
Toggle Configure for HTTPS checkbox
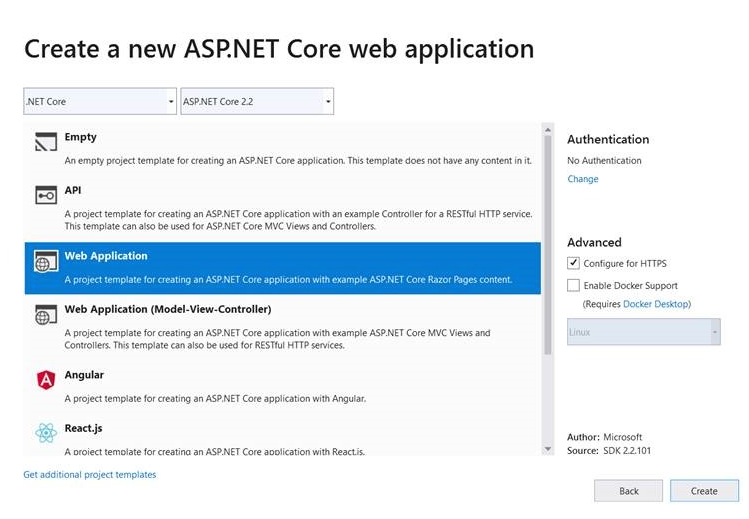point(573,263)
